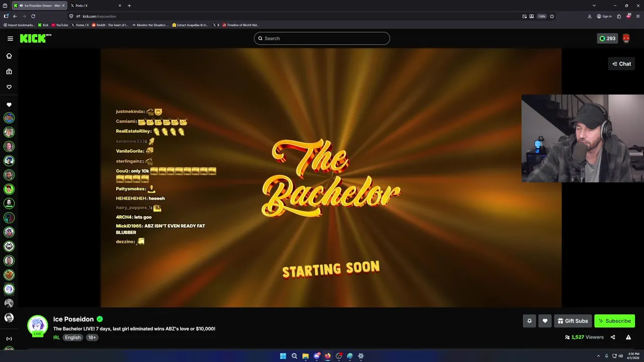Screen dimensions: 644x362
Task: Go back in browser history
Action: [x=15, y=16]
